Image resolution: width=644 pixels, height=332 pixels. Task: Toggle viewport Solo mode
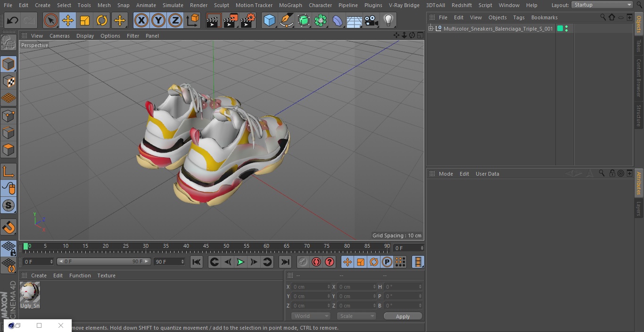pyautogui.click(x=8, y=205)
